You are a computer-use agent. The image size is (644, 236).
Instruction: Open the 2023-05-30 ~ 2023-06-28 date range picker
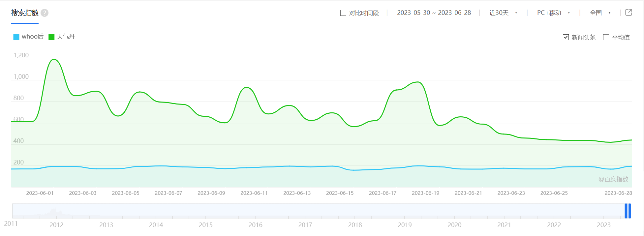point(434,13)
